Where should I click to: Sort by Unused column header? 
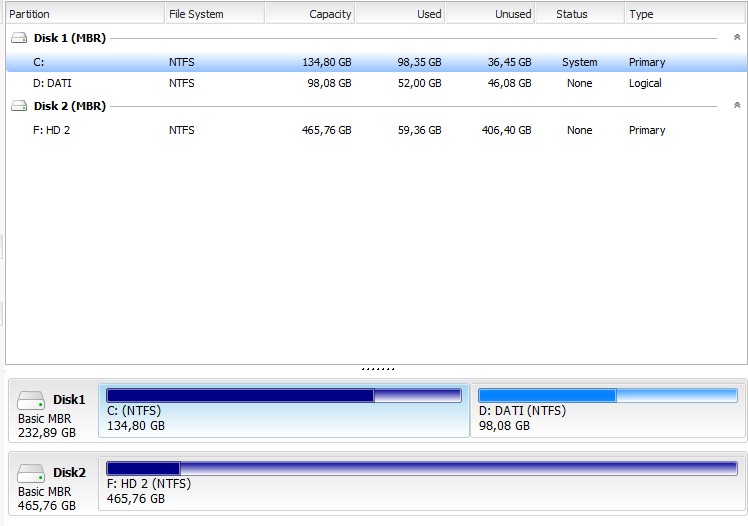[490, 14]
